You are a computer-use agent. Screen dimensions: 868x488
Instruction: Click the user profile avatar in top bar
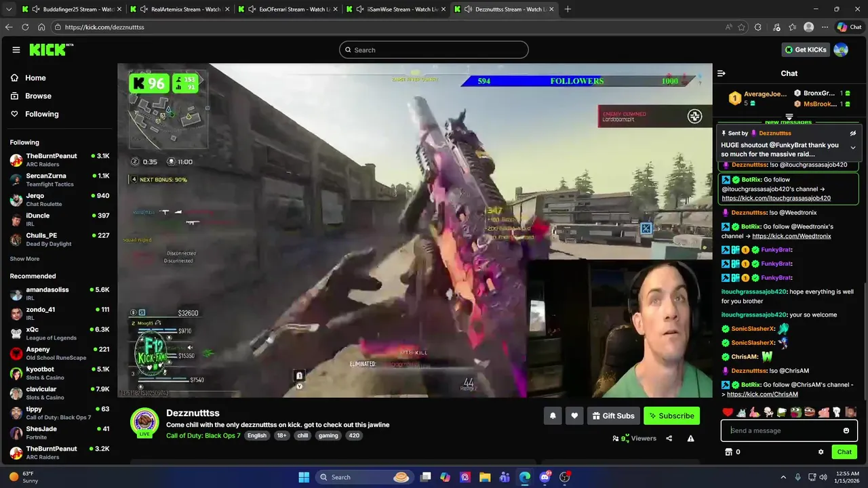[x=841, y=49]
